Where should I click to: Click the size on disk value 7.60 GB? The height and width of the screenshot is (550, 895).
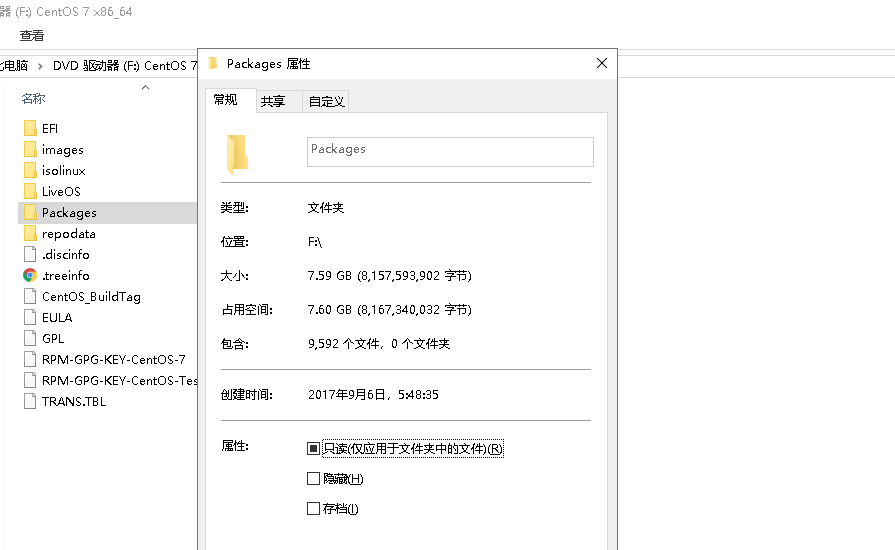(390, 309)
